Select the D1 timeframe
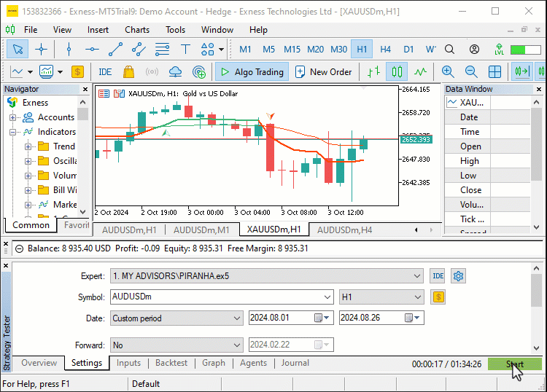547x392 pixels. (408, 50)
